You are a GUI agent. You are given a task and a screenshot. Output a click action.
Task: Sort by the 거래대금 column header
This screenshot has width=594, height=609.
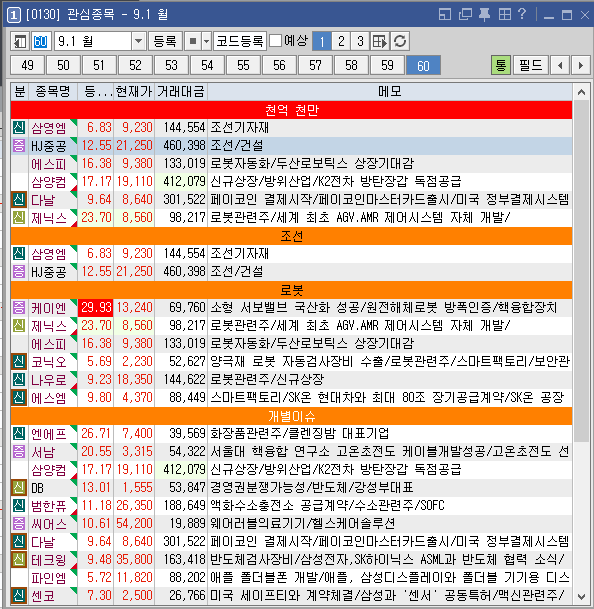tap(181, 92)
